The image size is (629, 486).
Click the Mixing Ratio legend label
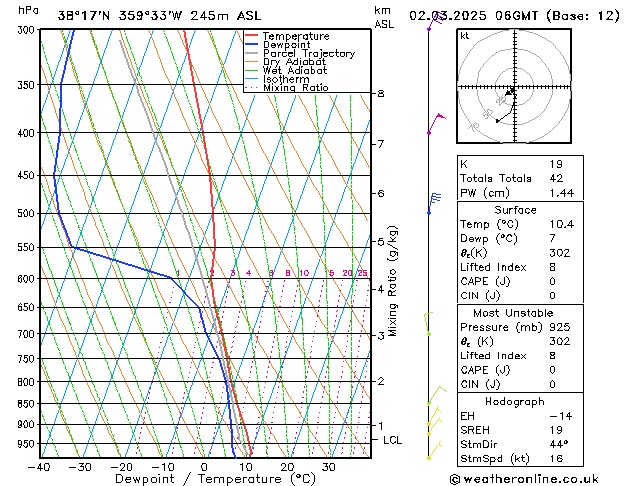296,88
